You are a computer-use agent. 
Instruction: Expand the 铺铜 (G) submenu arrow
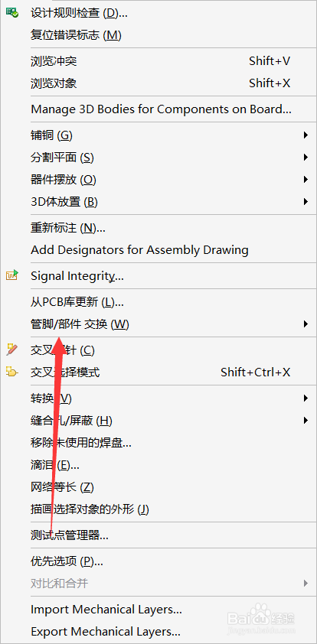tap(306, 135)
